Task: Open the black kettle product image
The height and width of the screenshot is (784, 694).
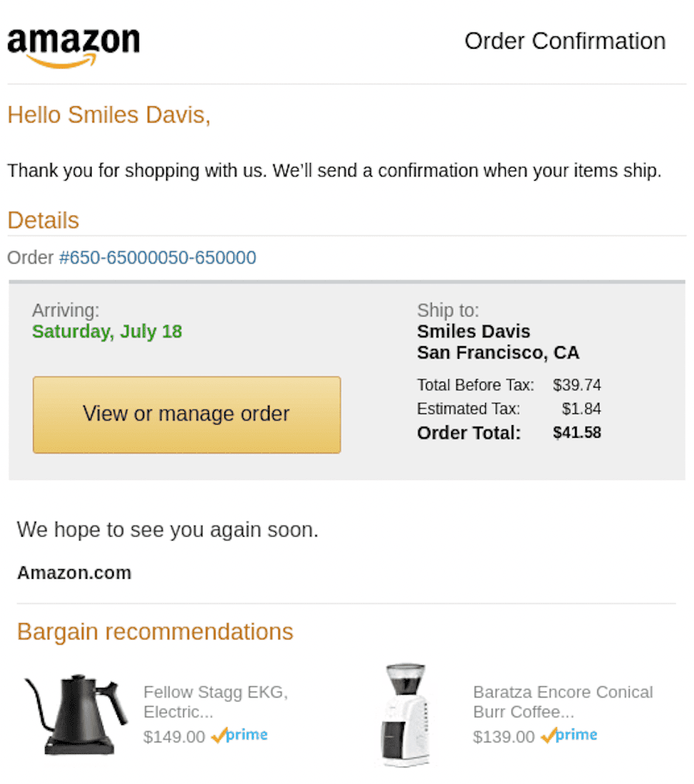Action: 72,714
